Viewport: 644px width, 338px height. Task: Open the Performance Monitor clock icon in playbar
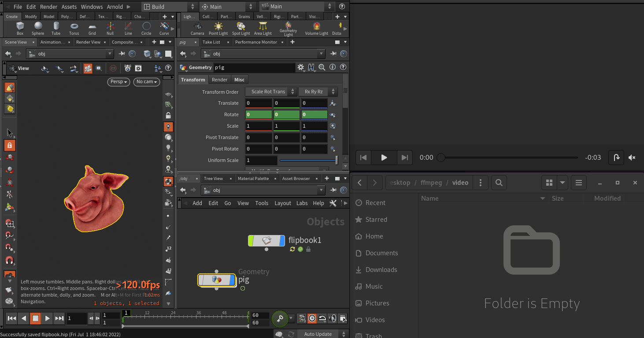(312, 318)
